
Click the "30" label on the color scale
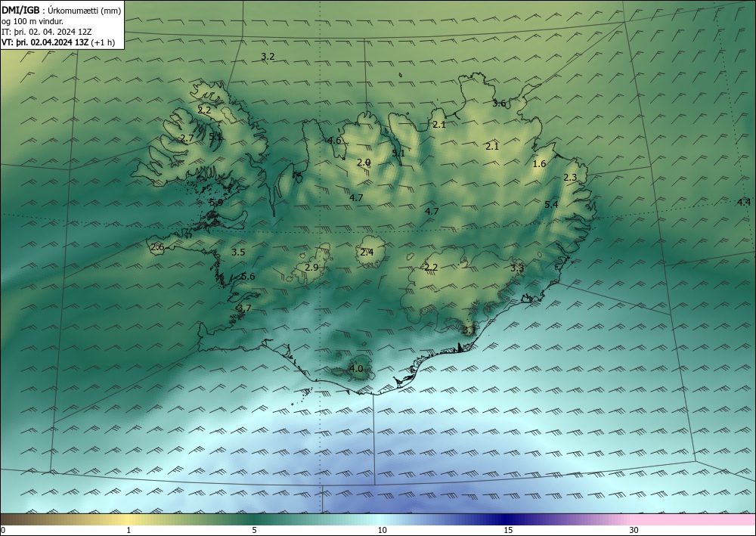pyautogui.click(x=634, y=531)
